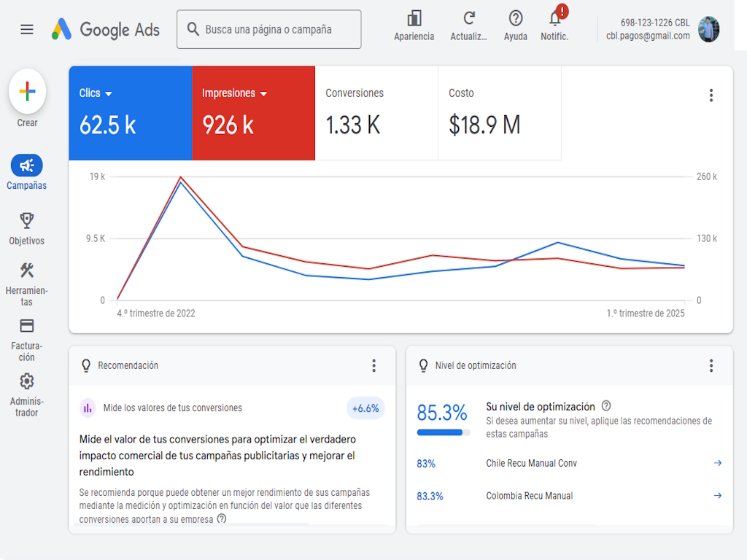Screen dimensions: 747x560
Task: Open Facturación card icon
Action: (x=27, y=326)
